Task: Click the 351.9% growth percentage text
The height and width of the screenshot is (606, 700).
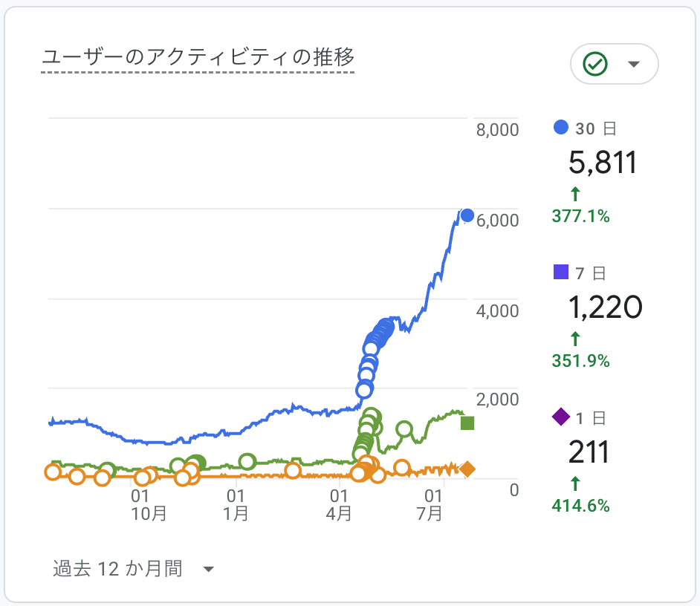Action: click(x=582, y=361)
